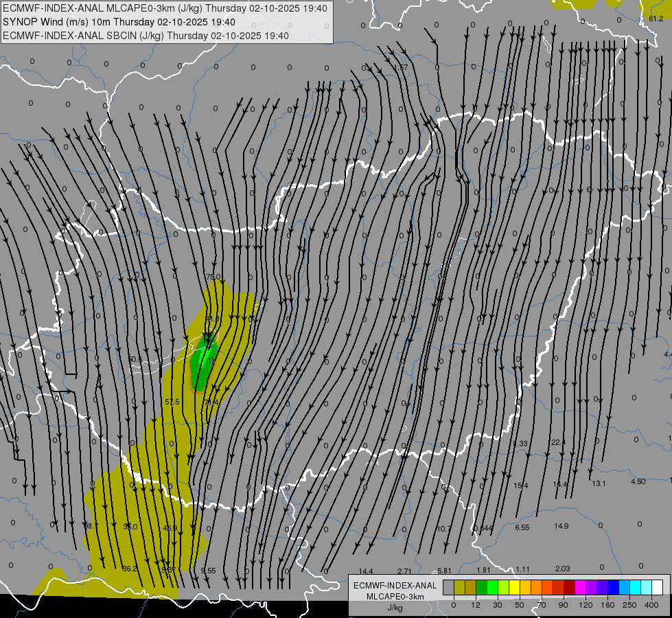Click the J/kg unit label in legend
This screenshot has width=672, height=618.
[395, 608]
